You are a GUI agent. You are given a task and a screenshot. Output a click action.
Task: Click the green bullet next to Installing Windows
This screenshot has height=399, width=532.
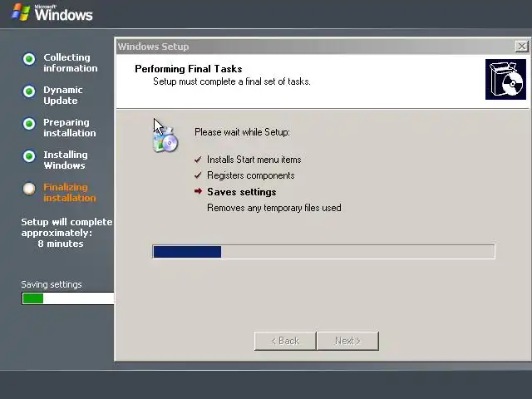point(29,156)
